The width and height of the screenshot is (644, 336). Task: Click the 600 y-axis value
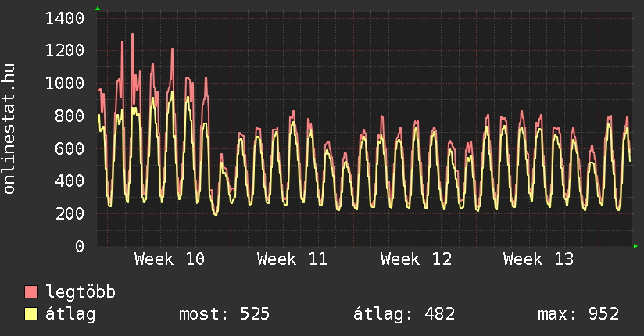70,148
